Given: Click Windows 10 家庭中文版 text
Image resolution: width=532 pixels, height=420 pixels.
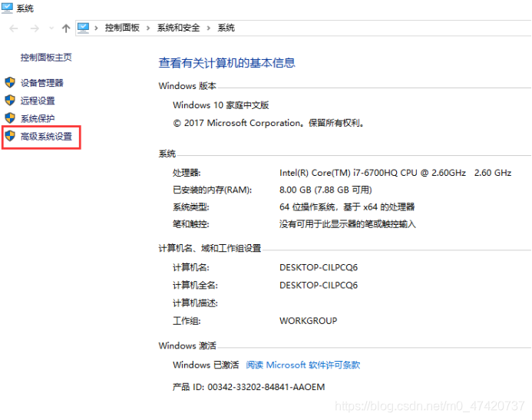Looking at the screenshot, I should coord(221,105).
